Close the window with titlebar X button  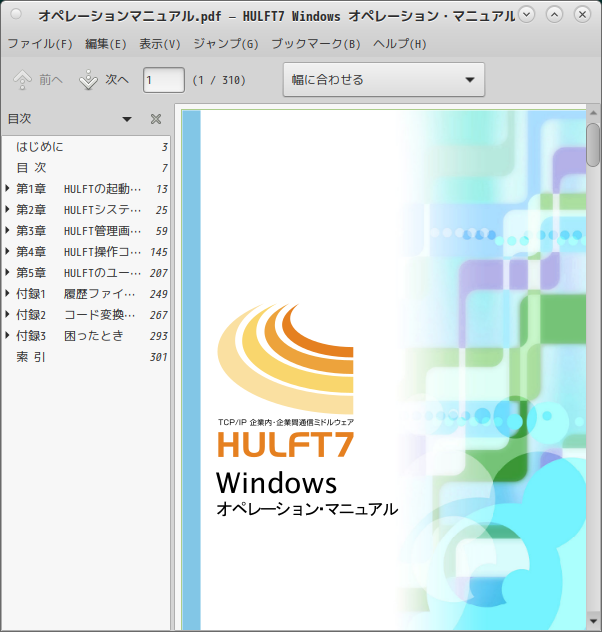point(582,15)
